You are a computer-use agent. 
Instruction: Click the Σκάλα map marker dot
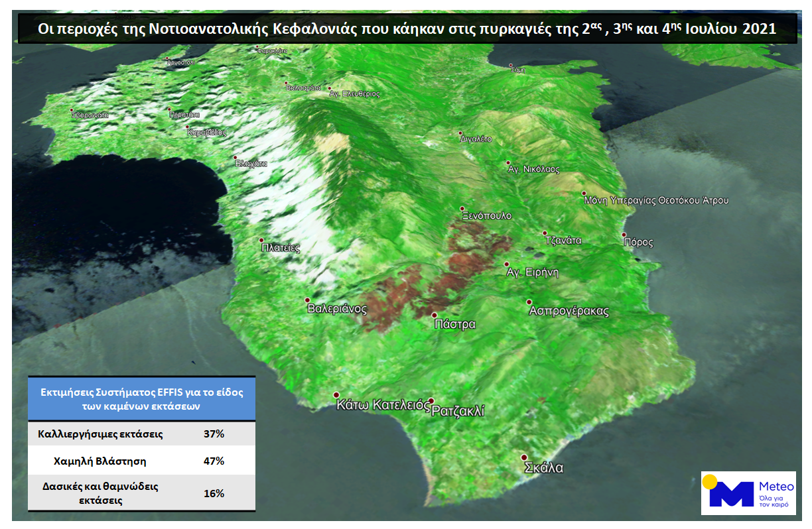point(523,457)
